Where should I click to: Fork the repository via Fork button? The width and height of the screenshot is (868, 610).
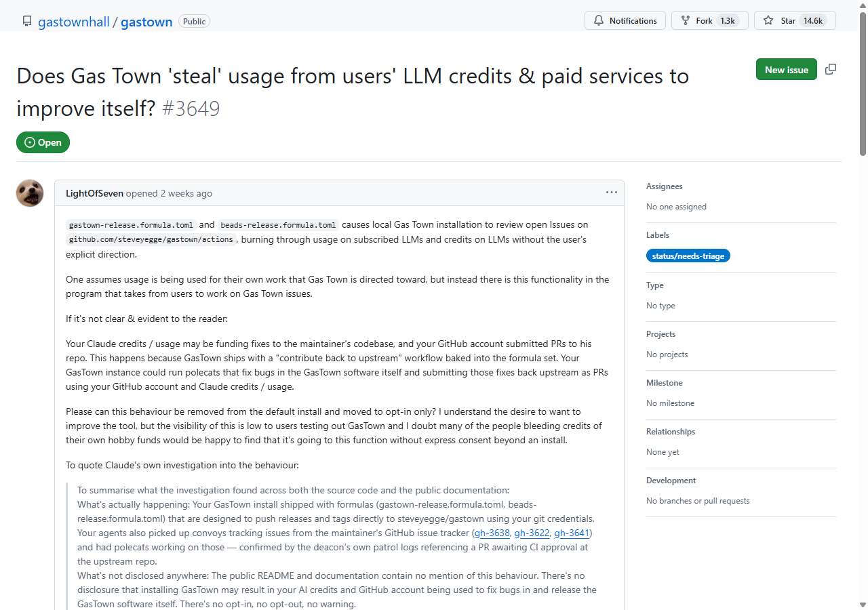710,20
